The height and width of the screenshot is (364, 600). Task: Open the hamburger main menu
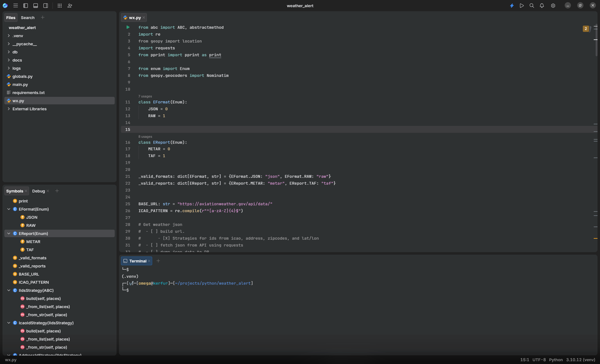pyautogui.click(x=16, y=6)
